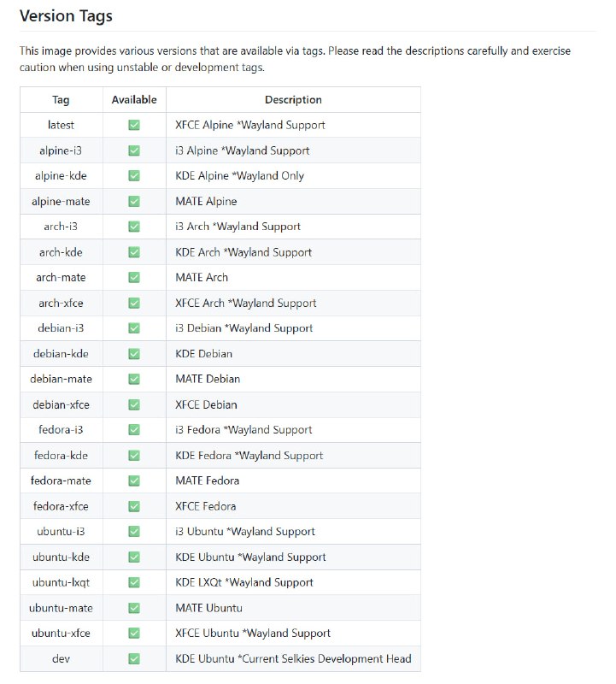Click the checkmark icon in alpine-i3 row
This screenshot has width=616, height=684.
(134, 150)
